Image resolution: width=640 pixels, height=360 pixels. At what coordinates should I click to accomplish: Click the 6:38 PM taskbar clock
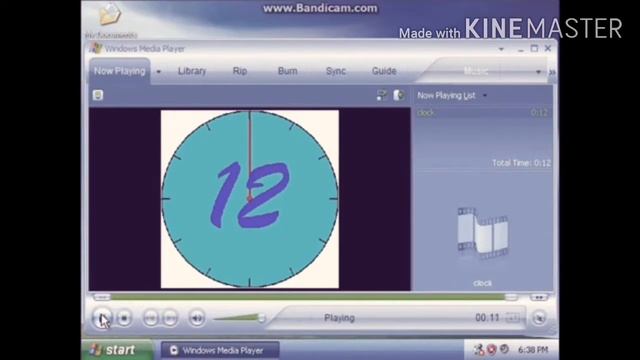533,350
